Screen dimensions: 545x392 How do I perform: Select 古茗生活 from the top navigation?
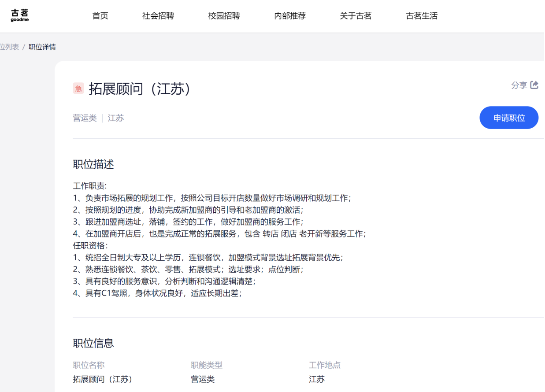[x=422, y=16]
